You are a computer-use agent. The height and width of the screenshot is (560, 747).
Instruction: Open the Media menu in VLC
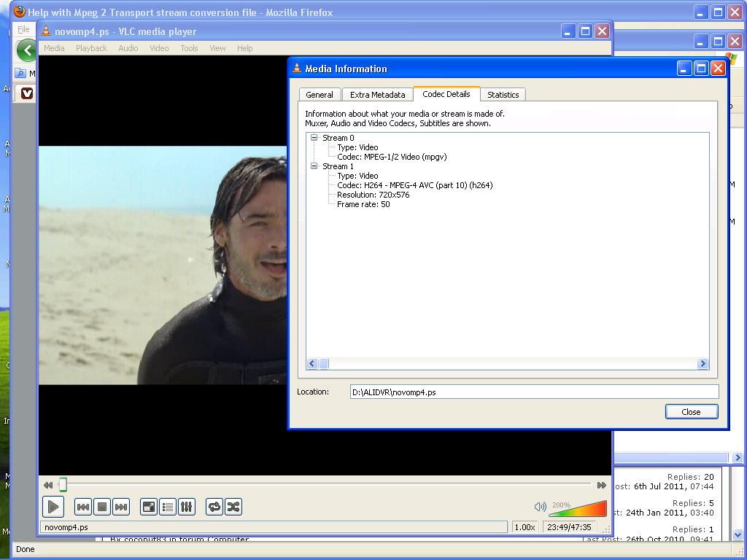(54, 48)
